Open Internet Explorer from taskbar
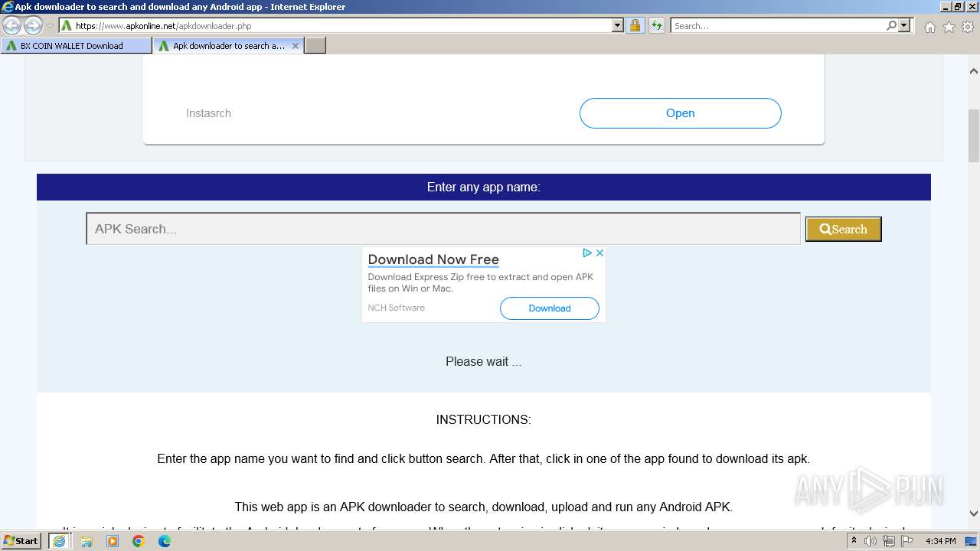This screenshot has height=551, width=980. [x=59, y=541]
